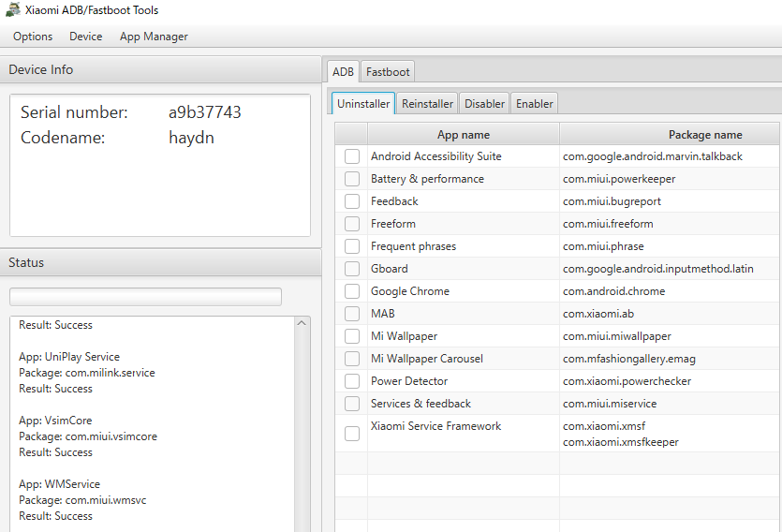Tick the Power Detector checkbox
This screenshot has width=782, height=532.
click(x=352, y=381)
